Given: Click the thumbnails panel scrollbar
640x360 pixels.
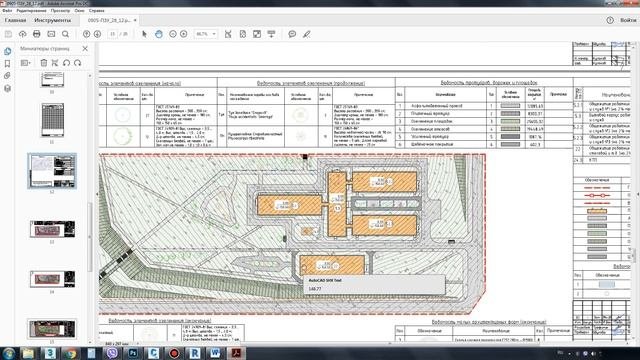Looking at the screenshot, I should (x=90, y=237).
